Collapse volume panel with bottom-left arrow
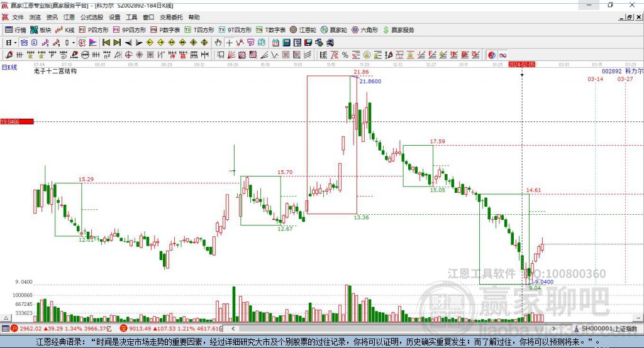The height and width of the screenshot is (348, 644). (x=6, y=318)
